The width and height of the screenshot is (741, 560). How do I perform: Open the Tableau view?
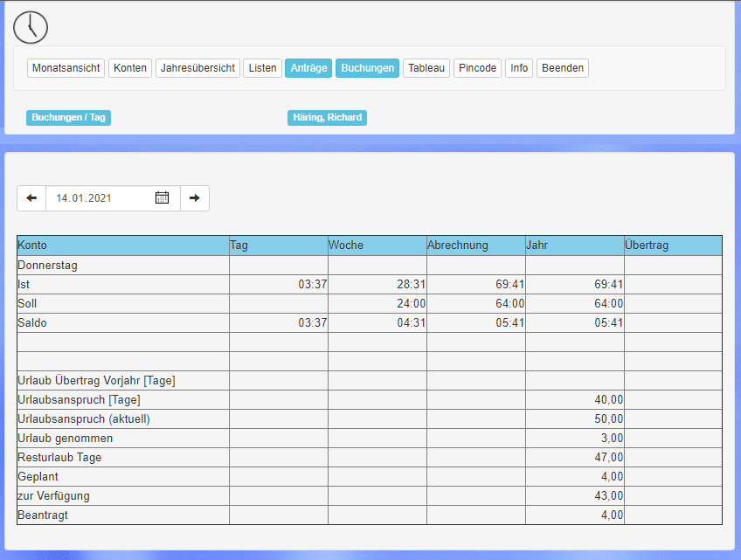click(426, 68)
